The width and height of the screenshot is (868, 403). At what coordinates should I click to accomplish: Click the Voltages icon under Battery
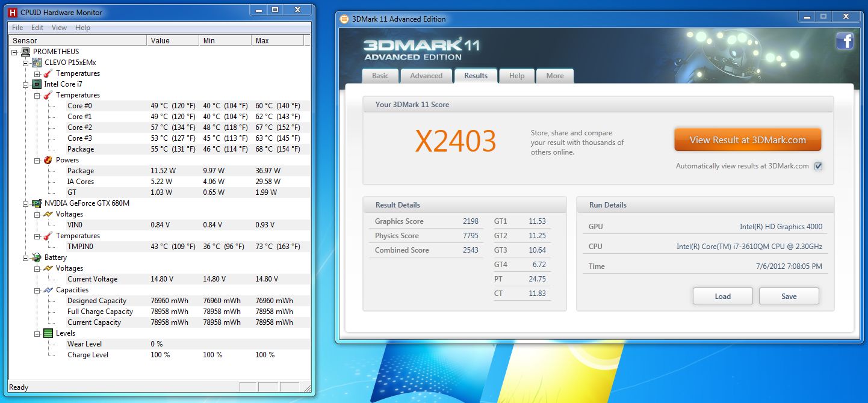pos(48,268)
